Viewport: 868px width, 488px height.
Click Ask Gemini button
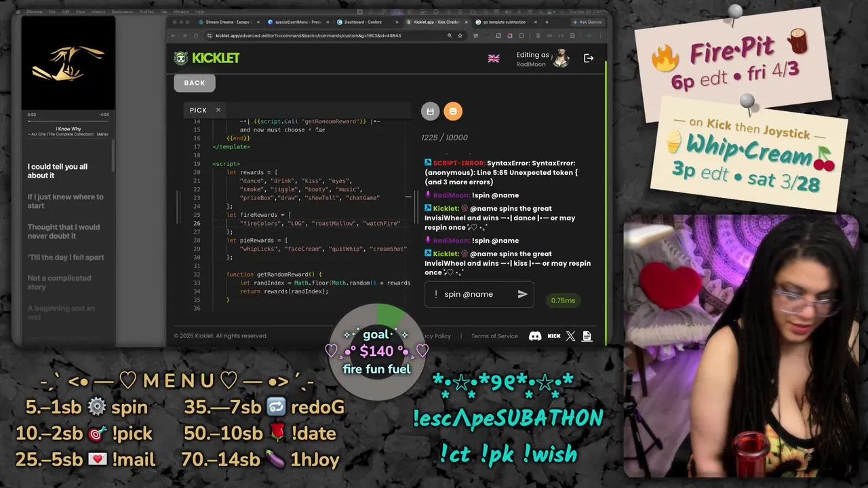coord(587,22)
